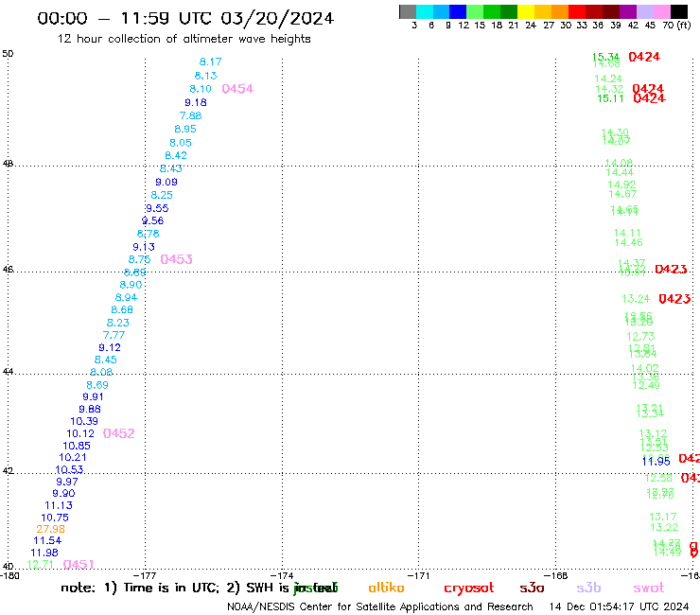The width and height of the screenshot is (700, 615).
Task: Select the black swatch at the scale's end
Action: pyautogui.click(x=679, y=11)
